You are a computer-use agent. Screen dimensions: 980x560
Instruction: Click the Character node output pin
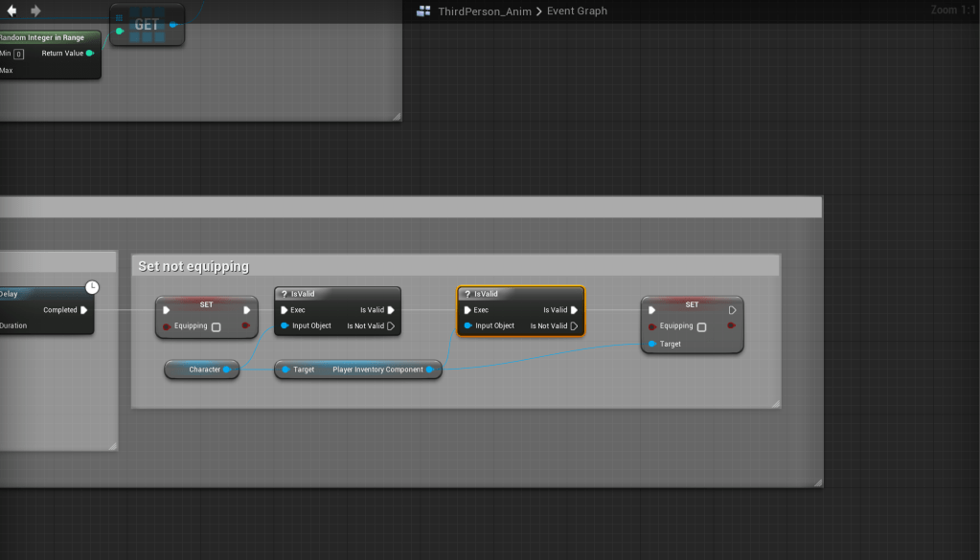227,370
